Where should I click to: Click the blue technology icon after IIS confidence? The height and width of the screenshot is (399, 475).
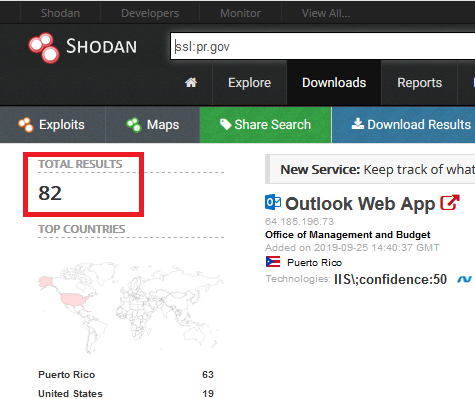click(464, 279)
